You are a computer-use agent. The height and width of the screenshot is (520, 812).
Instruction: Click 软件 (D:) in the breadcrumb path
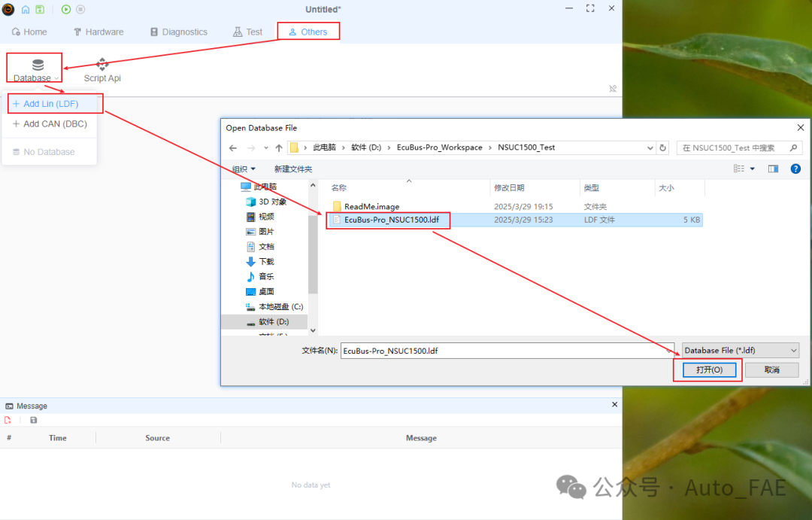tap(366, 147)
